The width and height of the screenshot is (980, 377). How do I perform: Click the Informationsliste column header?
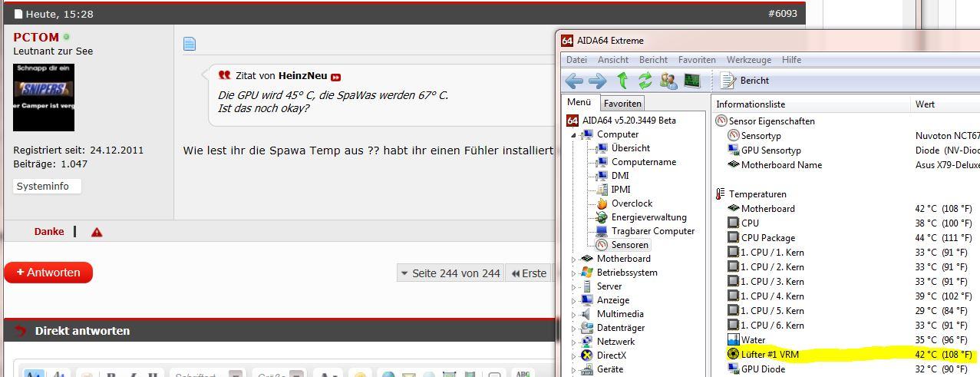[811, 104]
